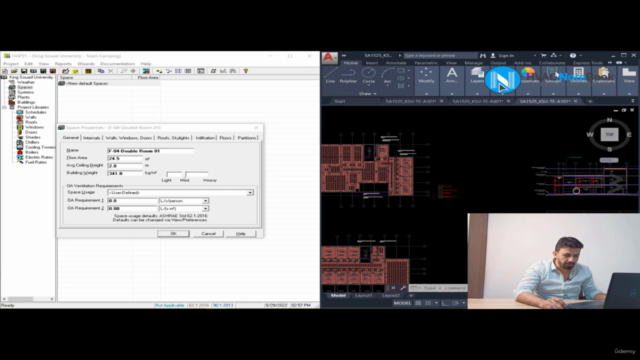The height and width of the screenshot is (360, 640).
Task: Click Help button in Space Properties dialog
Action: click(241, 233)
